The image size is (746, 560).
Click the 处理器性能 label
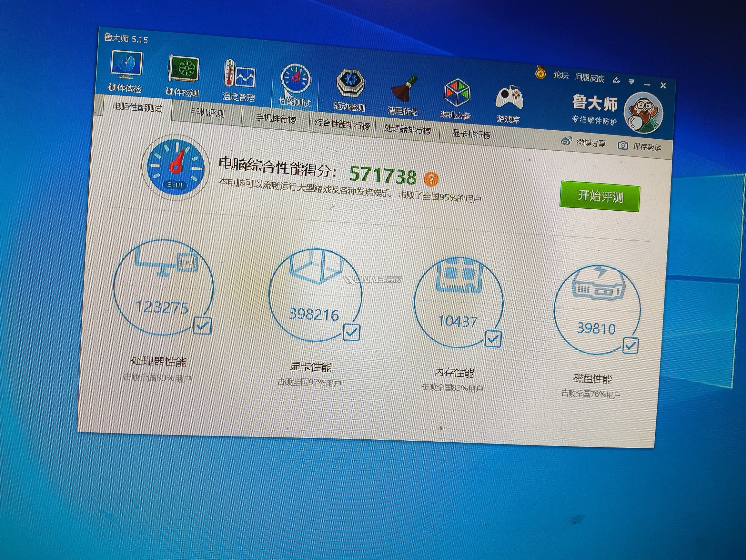(x=158, y=361)
